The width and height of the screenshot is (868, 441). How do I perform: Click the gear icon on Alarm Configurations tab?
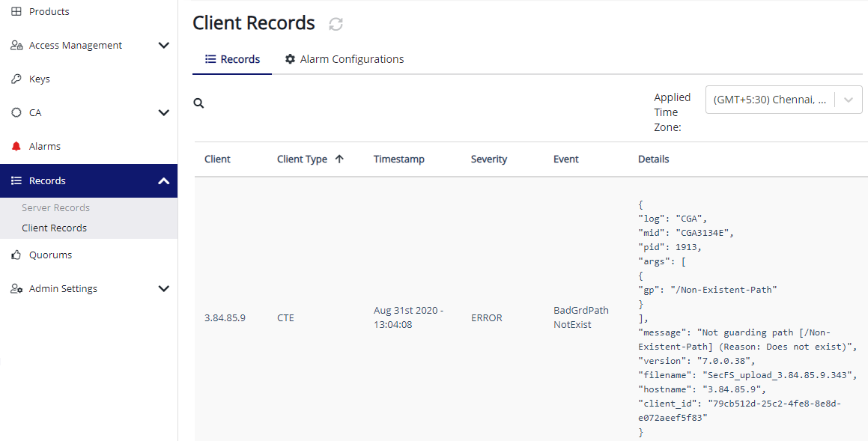point(291,58)
